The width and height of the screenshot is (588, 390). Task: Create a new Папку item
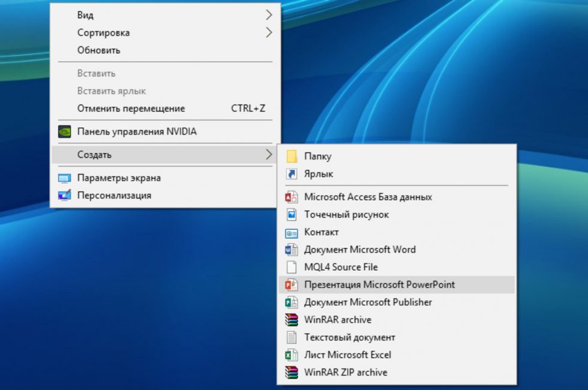[397, 156]
